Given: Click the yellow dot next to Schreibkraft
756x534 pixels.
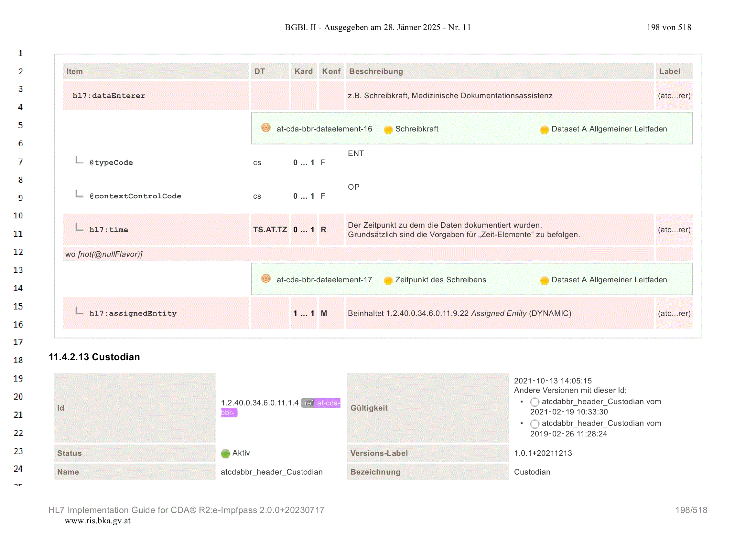Looking at the screenshot, I should pos(388,130).
